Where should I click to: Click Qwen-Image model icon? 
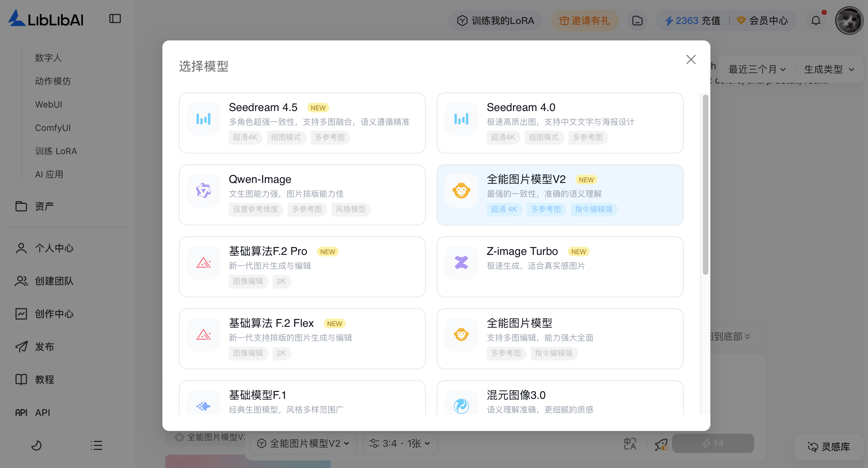[203, 191]
